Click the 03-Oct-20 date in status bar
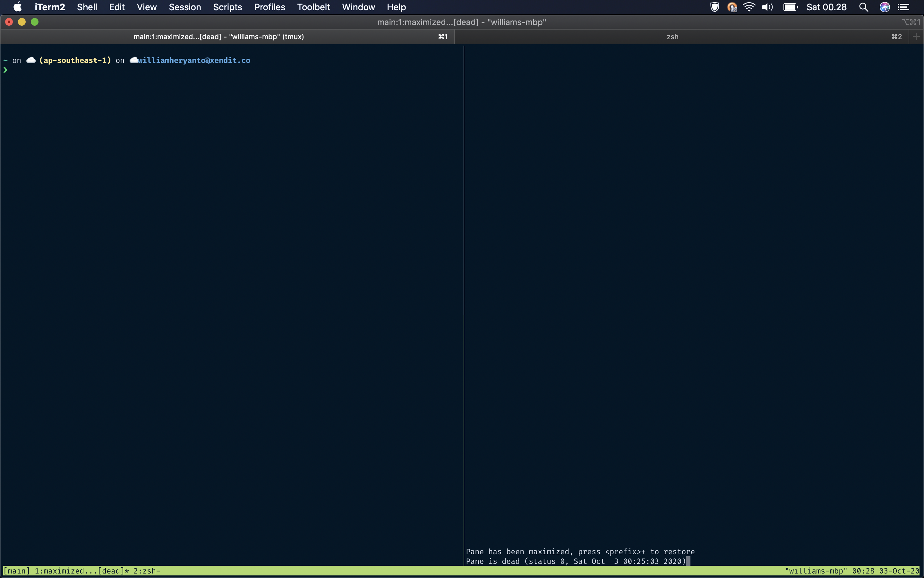The width and height of the screenshot is (924, 578). pyautogui.click(x=899, y=571)
